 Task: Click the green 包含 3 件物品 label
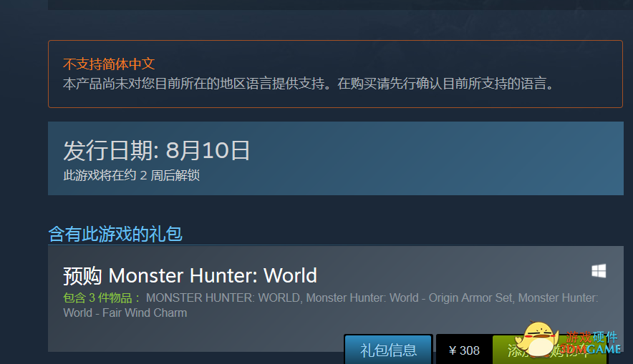pyautogui.click(x=102, y=298)
